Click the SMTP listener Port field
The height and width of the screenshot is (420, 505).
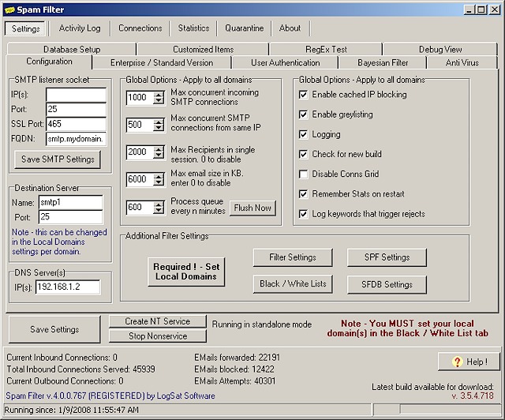pyautogui.click(x=76, y=109)
